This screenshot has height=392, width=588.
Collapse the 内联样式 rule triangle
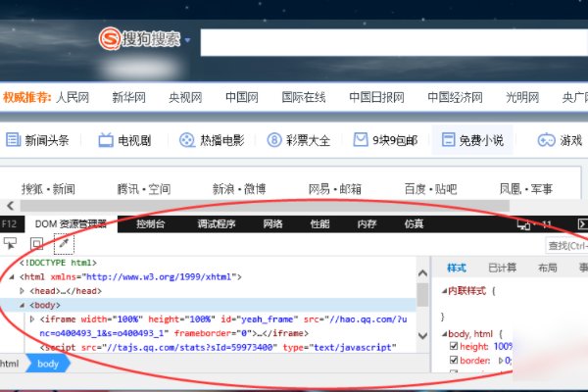444,291
